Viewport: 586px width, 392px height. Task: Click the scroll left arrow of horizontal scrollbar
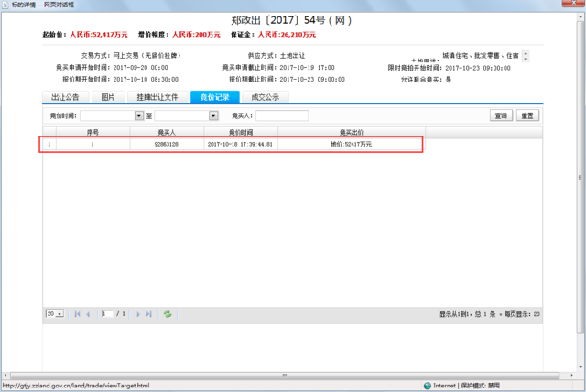pyautogui.click(x=5, y=376)
